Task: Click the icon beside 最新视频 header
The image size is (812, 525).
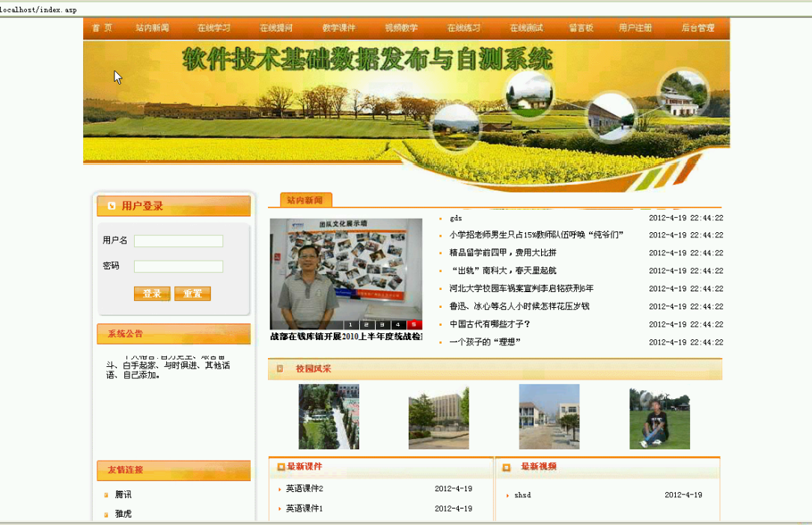Action: coord(507,467)
